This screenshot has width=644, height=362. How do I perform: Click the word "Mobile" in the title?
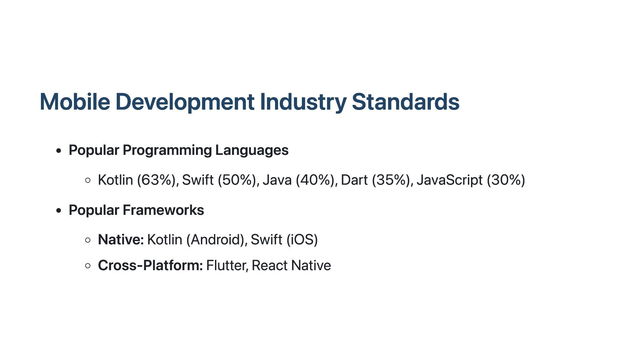(75, 102)
